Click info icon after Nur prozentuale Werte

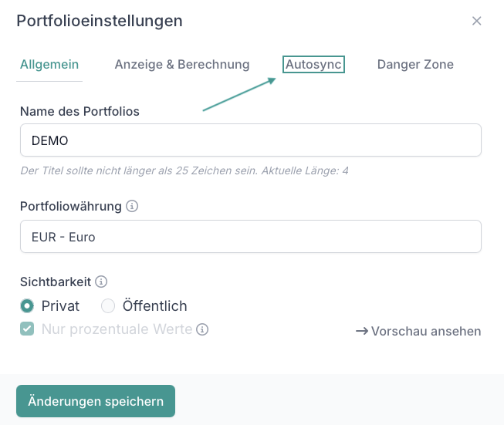tap(202, 329)
